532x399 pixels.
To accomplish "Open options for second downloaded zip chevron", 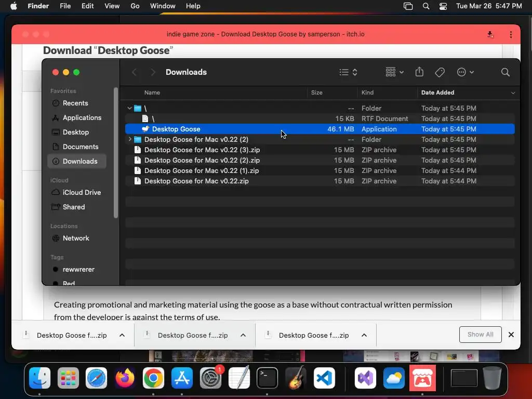I will click(243, 335).
